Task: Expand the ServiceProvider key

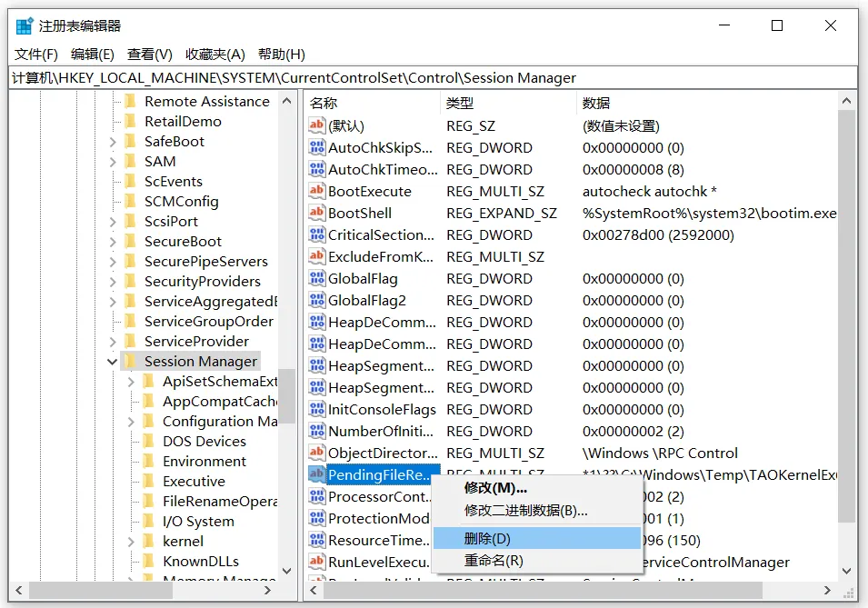Action: coord(113,342)
